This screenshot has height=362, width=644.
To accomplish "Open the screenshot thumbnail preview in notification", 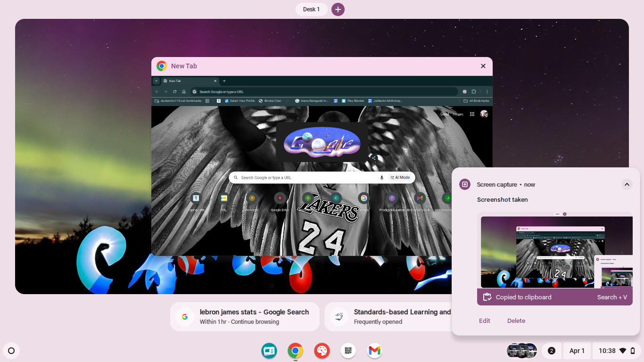I will (x=554, y=251).
